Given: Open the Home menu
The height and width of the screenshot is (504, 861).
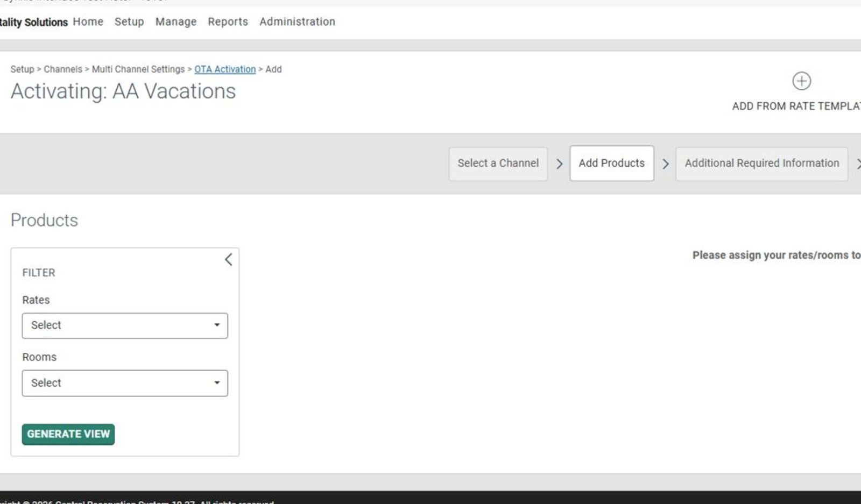Looking at the screenshot, I should 88,22.
